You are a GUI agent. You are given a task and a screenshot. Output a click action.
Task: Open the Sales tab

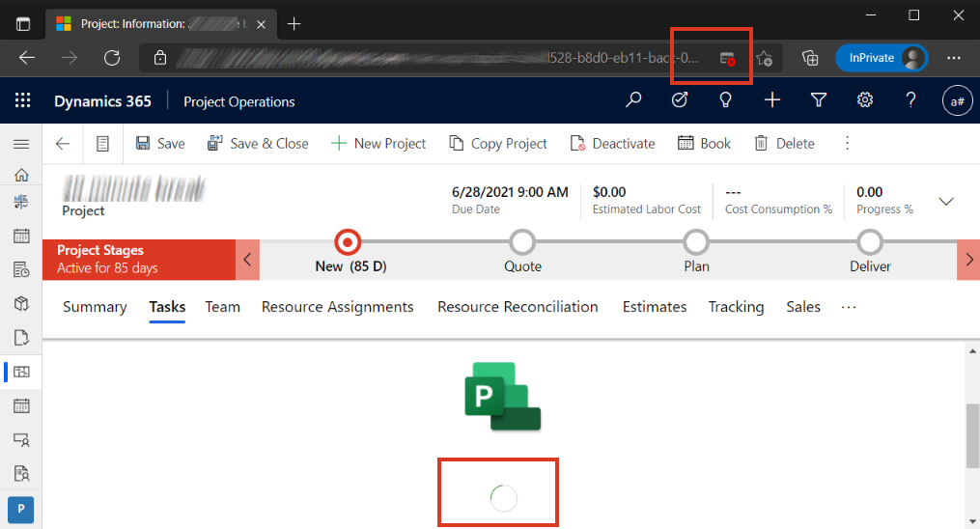pos(803,307)
